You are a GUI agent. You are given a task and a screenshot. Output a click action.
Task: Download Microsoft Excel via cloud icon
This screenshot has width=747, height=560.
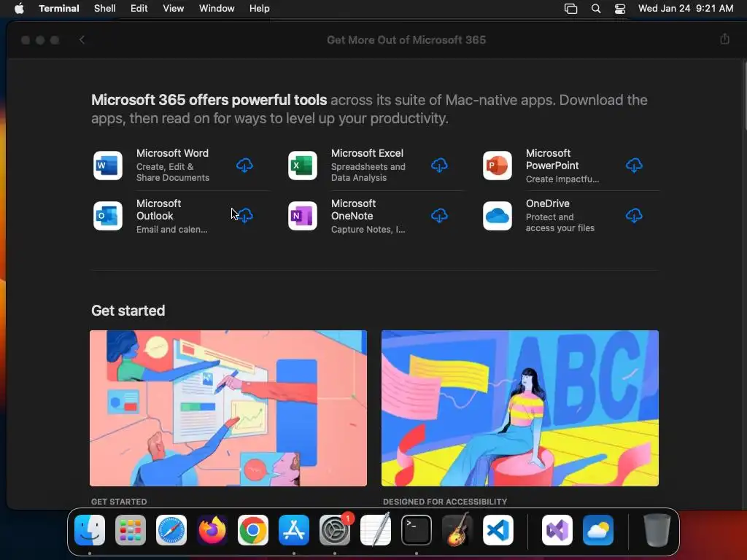point(439,166)
